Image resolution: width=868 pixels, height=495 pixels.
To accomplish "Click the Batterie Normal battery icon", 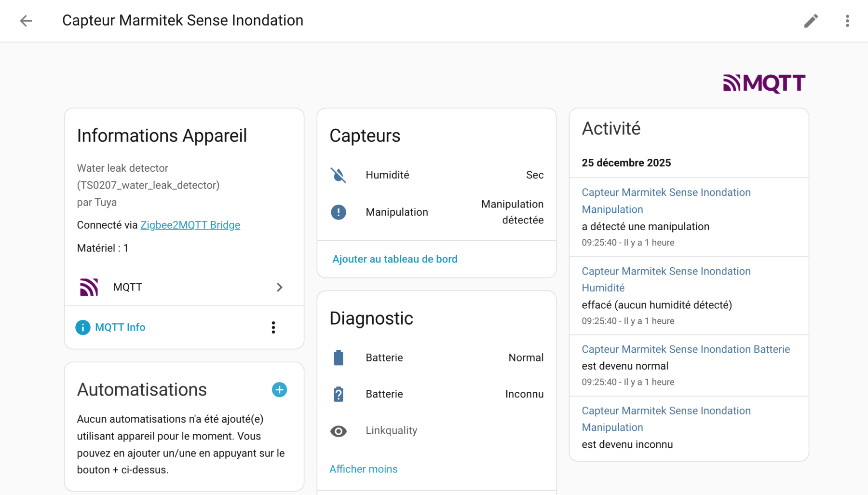I will click(x=339, y=358).
